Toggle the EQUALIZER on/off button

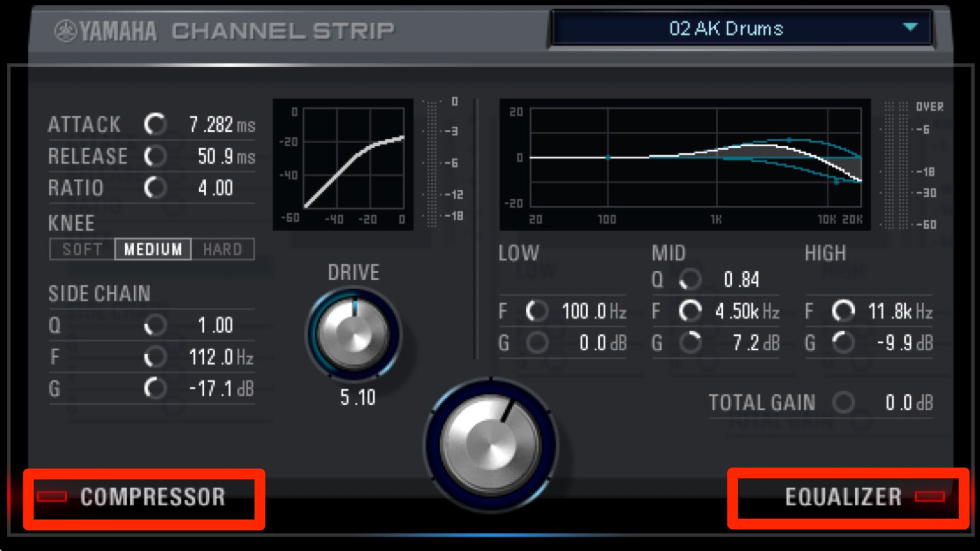pos(930,497)
